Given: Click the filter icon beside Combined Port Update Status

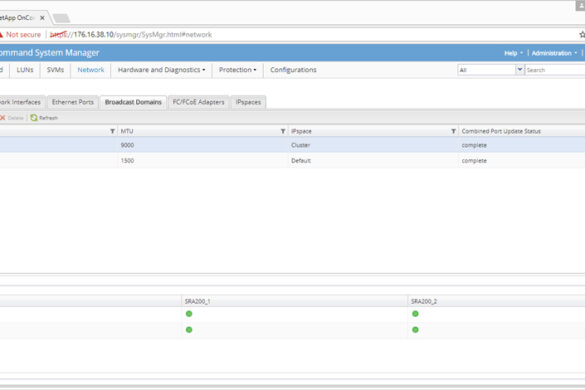Looking at the screenshot, I should [x=453, y=131].
